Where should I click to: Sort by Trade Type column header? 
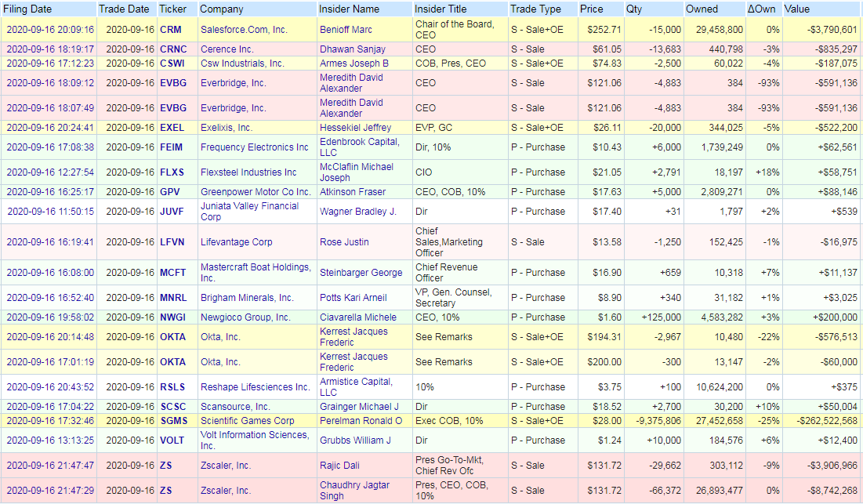pyautogui.click(x=535, y=9)
